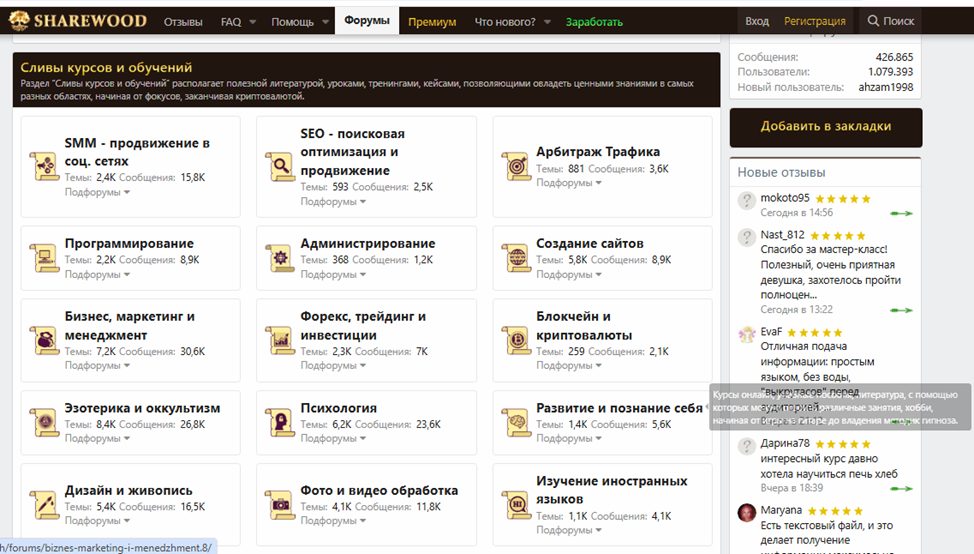The width and height of the screenshot is (974, 554).
Task: Click the SMM forum scroll icon
Action: (44, 166)
